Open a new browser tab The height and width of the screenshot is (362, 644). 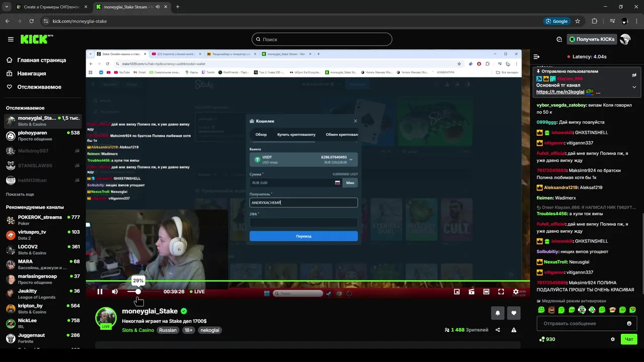tap(178, 7)
